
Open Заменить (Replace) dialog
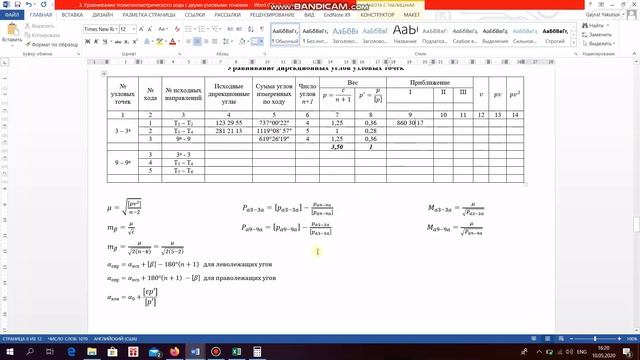tap(597, 35)
